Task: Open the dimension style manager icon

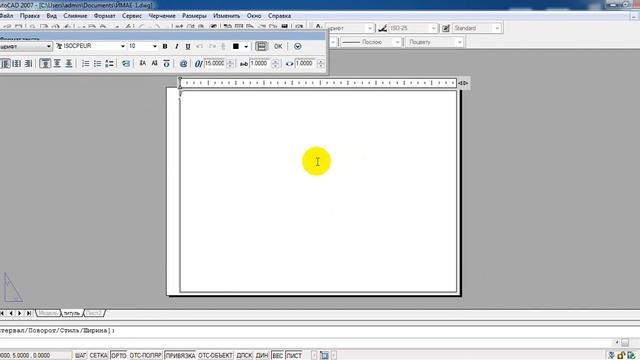Action: point(382,28)
